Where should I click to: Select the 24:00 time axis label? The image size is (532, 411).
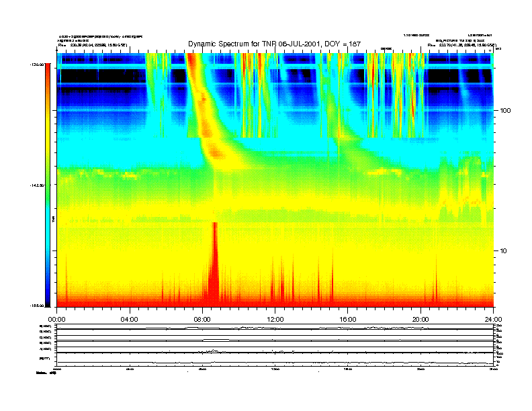click(x=493, y=320)
